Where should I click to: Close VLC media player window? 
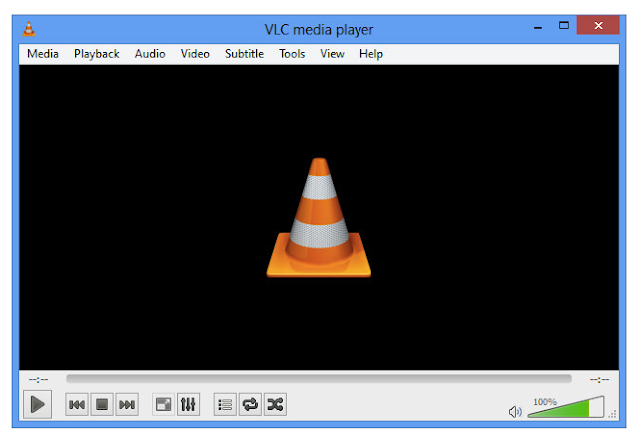(x=598, y=26)
